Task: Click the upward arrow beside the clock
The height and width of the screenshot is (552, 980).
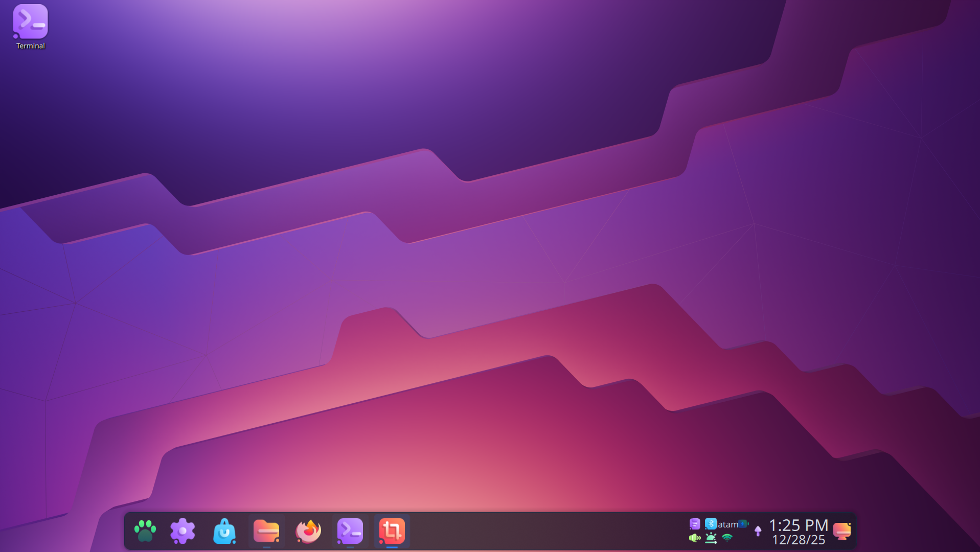Action: (758, 532)
